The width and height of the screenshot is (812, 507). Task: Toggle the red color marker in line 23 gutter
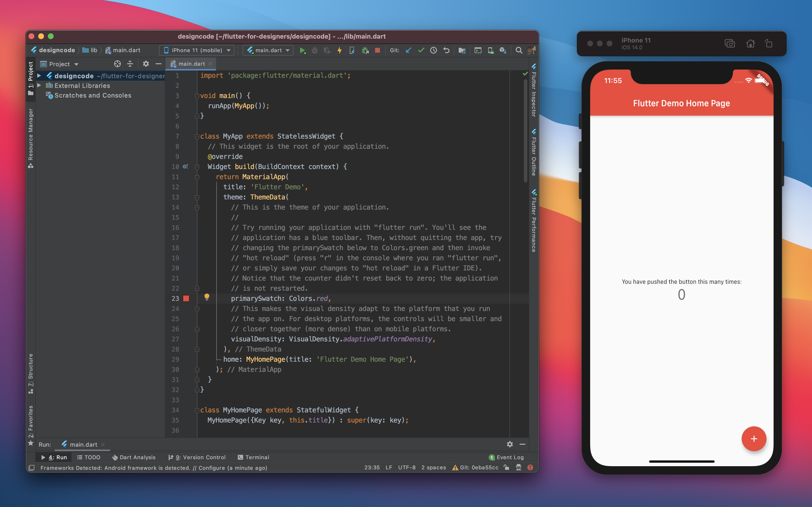(186, 298)
